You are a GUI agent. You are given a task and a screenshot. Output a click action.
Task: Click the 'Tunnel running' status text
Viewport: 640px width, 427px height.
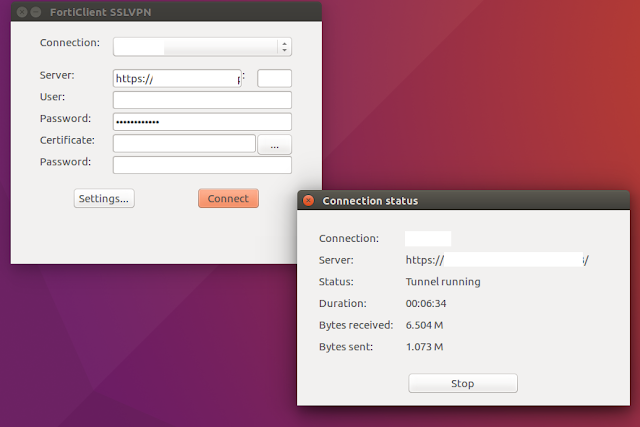tap(443, 282)
